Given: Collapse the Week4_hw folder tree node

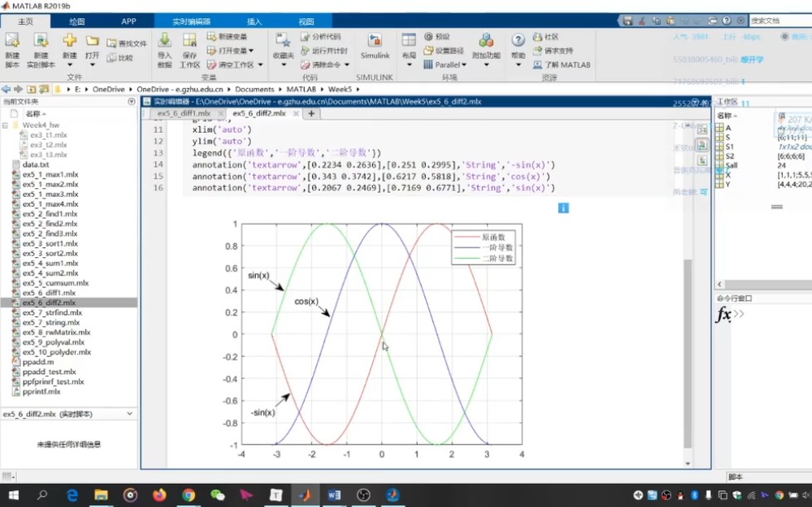Looking at the screenshot, I should (5, 125).
